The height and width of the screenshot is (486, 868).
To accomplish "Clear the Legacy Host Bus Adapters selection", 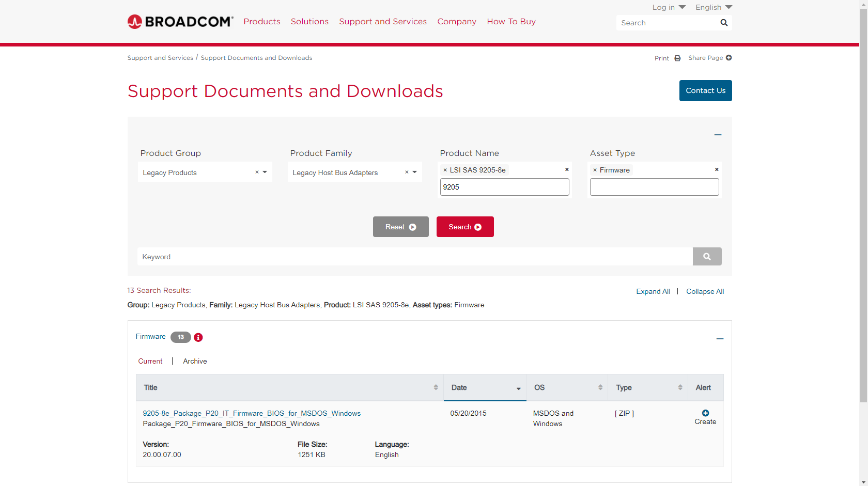I will click(x=407, y=173).
